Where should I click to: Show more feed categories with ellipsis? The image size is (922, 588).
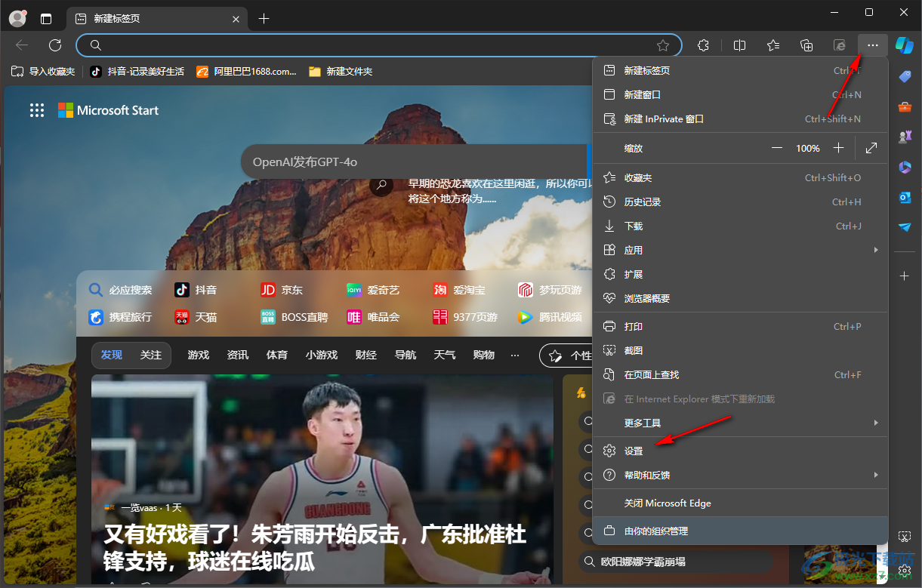[x=515, y=355]
